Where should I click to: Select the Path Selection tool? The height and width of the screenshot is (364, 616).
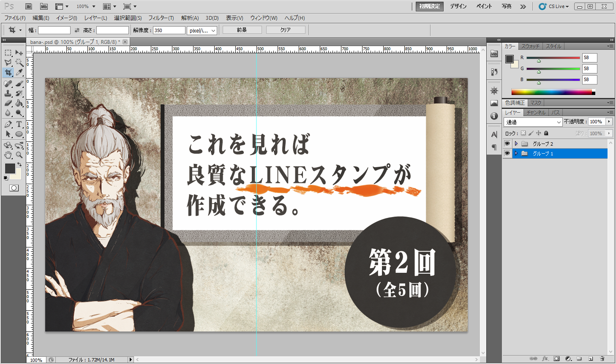coord(8,134)
